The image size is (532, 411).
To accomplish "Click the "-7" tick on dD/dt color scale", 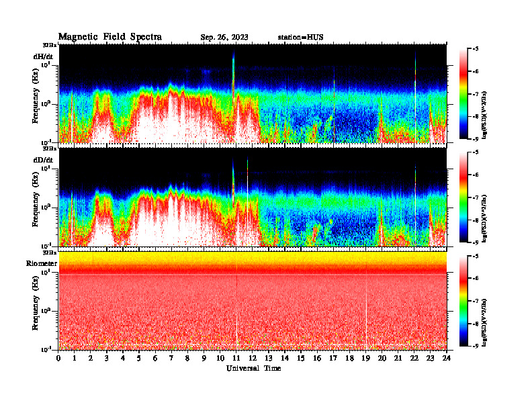I will point(476,197).
